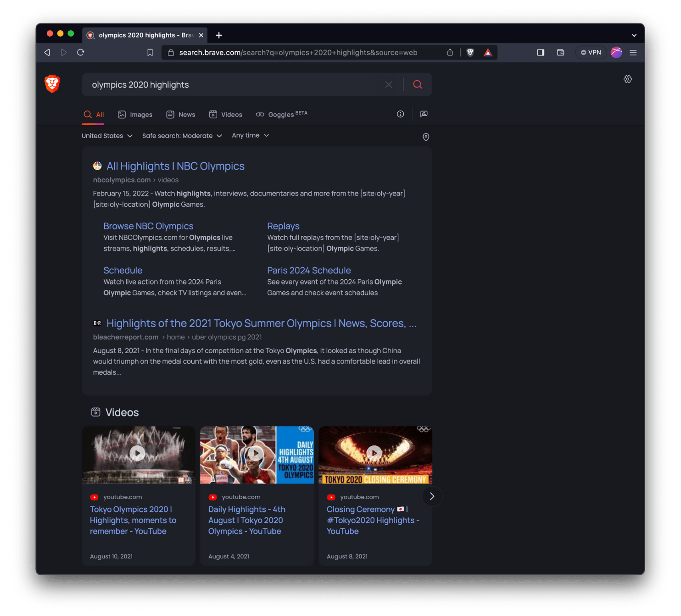Toggle the sidebar panel icon
The image size is (681, 616).
coord(541,53)
